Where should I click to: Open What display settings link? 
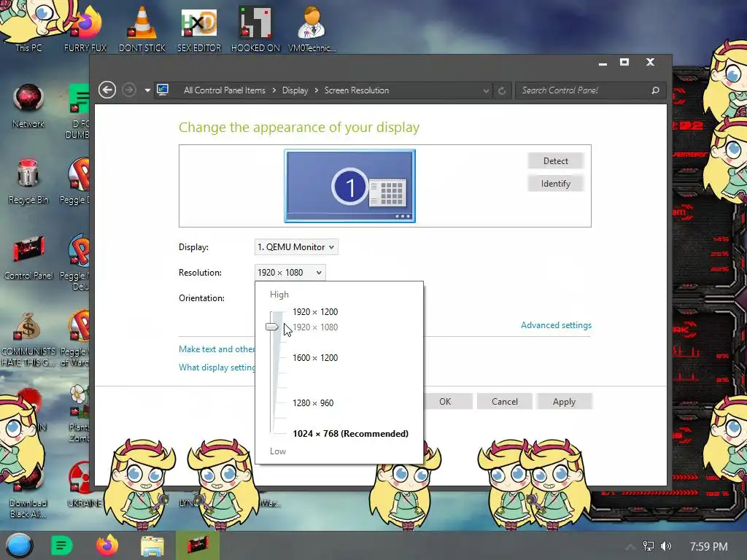(x=217, y=367)
